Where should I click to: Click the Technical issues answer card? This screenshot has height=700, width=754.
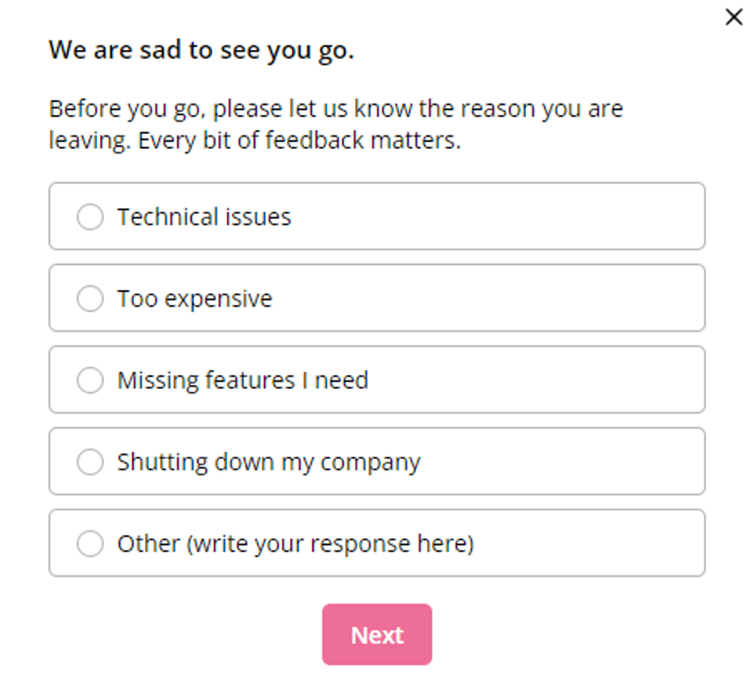(377, 217)
